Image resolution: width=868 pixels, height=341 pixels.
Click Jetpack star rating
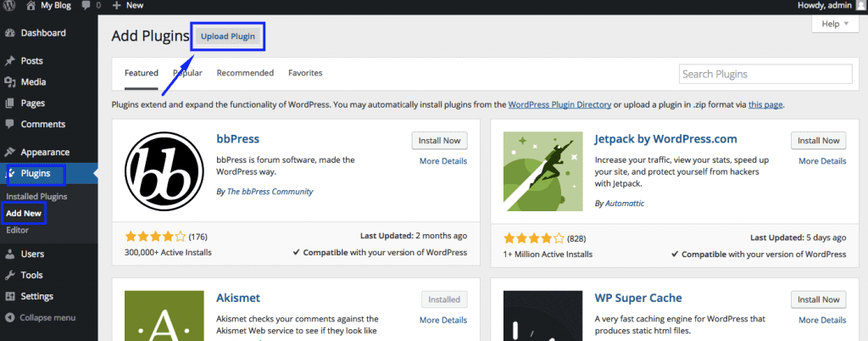[x=535, y=238]
